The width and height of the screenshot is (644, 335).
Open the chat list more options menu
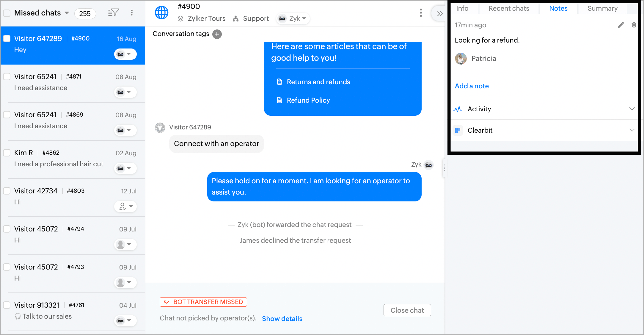[x=132, y=13]
